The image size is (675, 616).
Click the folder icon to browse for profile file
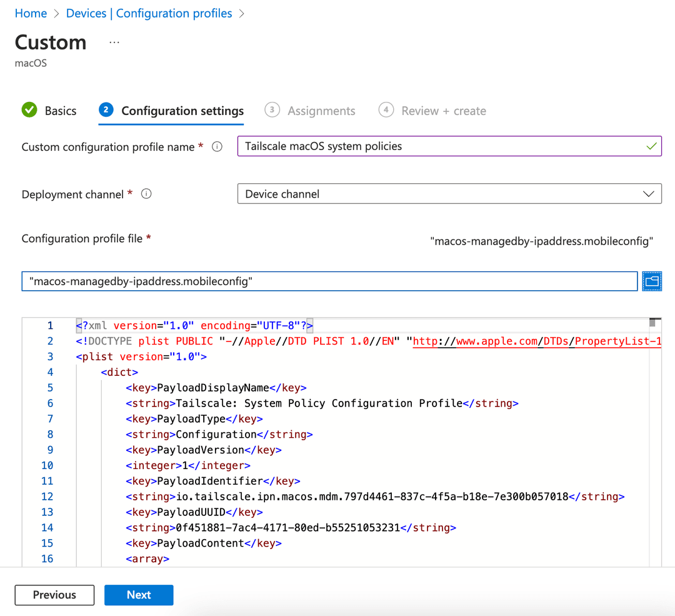[652, 281]
